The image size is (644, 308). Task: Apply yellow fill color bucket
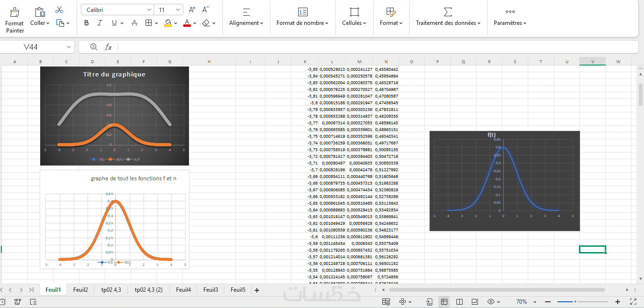(168, 23)
